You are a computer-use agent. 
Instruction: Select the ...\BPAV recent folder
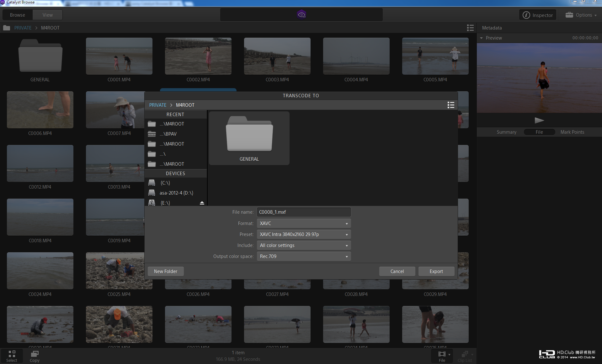(x=176, y=134)
